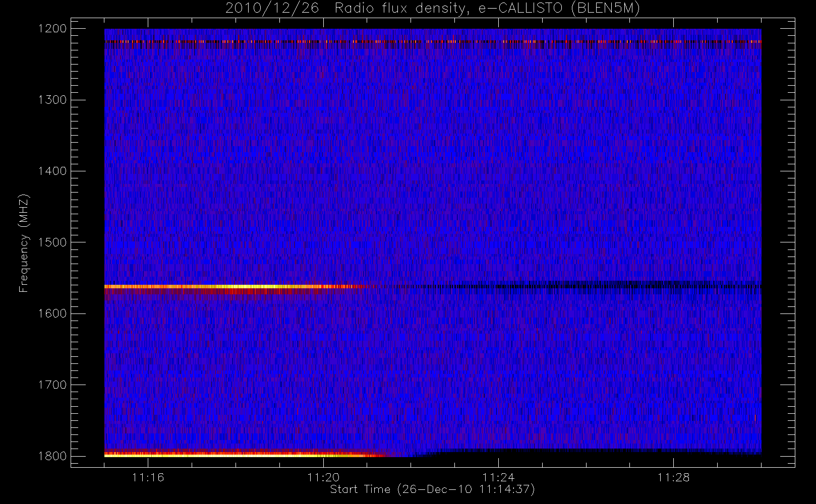This screenshot has width=816, height=504.
Task: Click the 'Frequency (MHz)' axis label
Action: (x=24, y=243)
